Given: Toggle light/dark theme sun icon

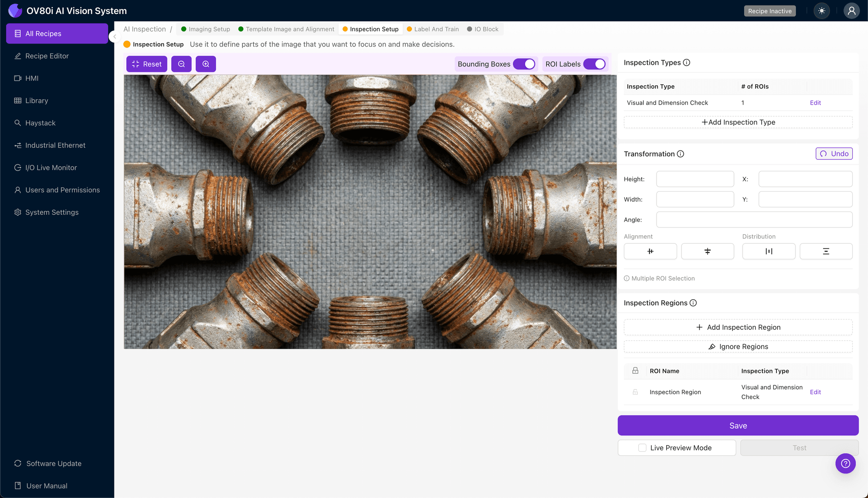Looking at the screenshot, I should (822, 11).
